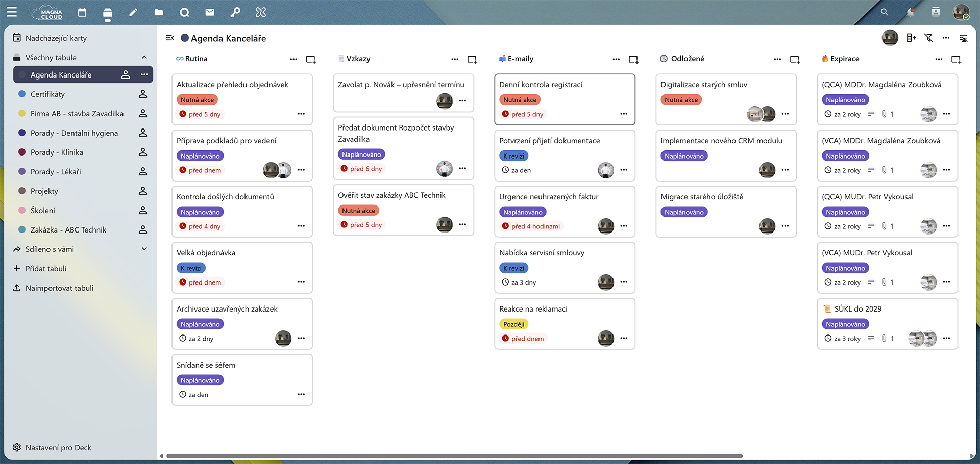Viewport: 980px width, 464px height.
Task: Open the Passwords key icon
Action: [235, 12]
